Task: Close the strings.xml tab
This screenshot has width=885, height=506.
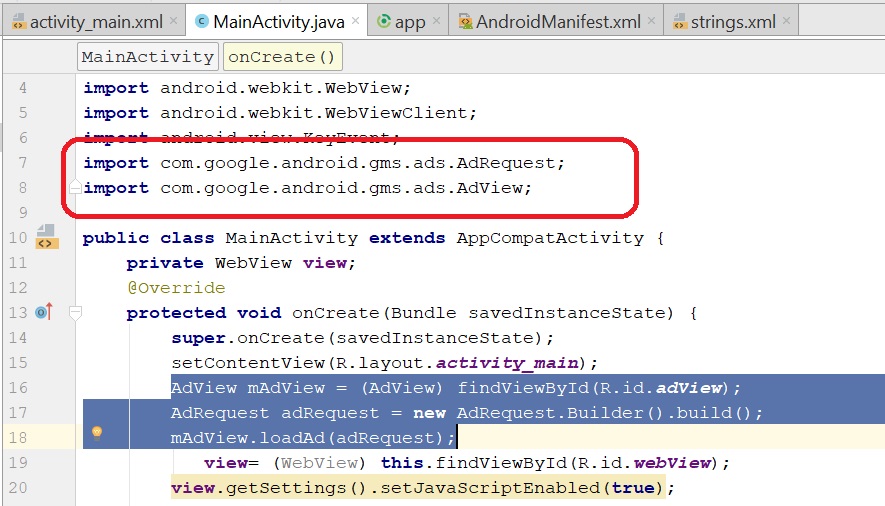Action: pos(786,21)
